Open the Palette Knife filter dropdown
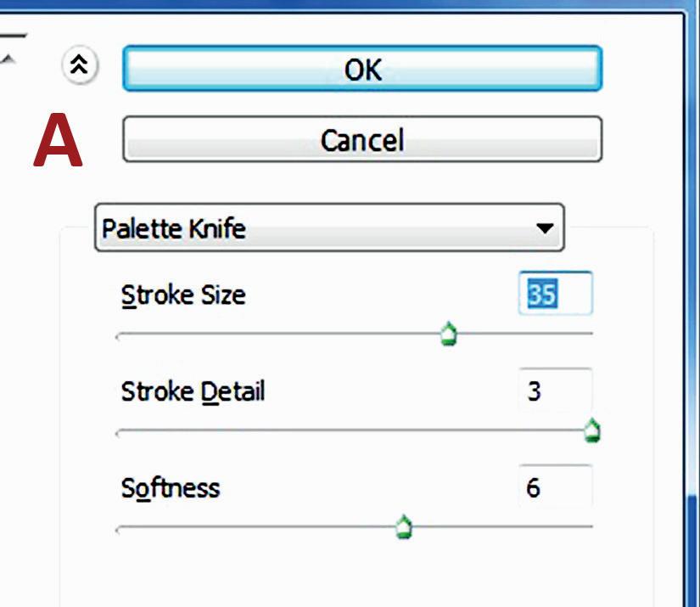Image resolution: width=700 pixels, height=607 pixels. click(x=328, y=228)
